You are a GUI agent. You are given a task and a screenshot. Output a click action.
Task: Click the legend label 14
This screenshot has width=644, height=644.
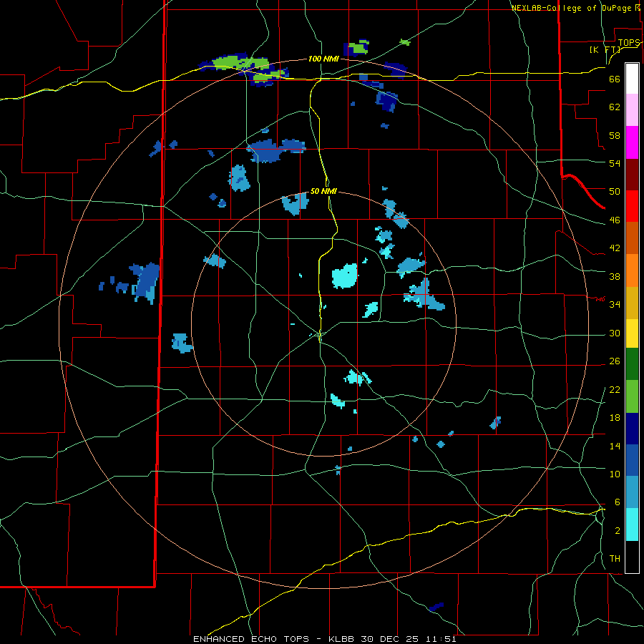tap(615, 446)
